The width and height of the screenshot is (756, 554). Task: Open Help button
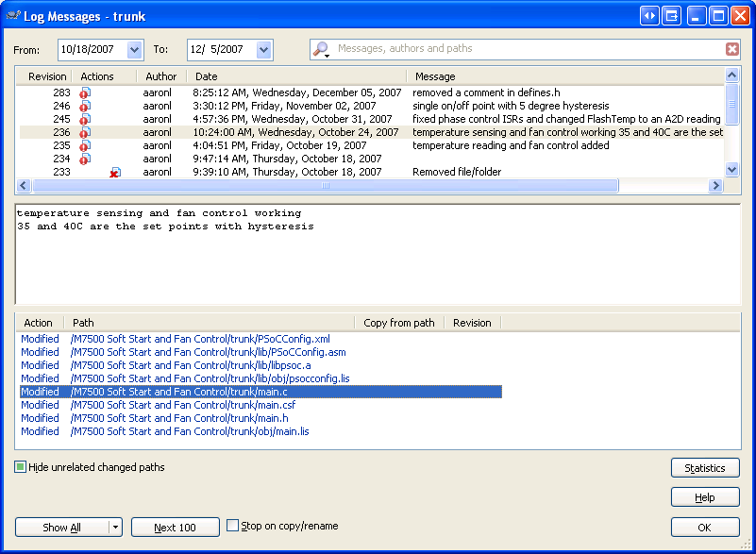[x=705, y=497]
